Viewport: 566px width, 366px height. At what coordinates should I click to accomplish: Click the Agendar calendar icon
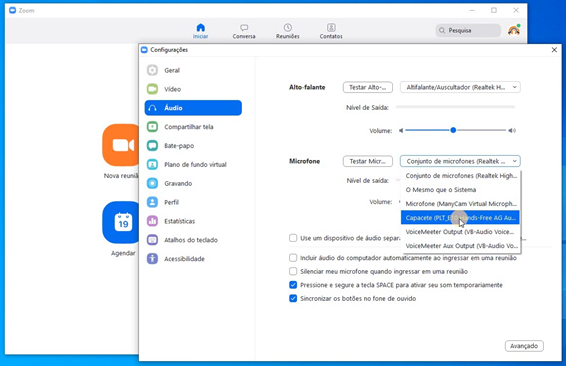click(x=121, y=222)
